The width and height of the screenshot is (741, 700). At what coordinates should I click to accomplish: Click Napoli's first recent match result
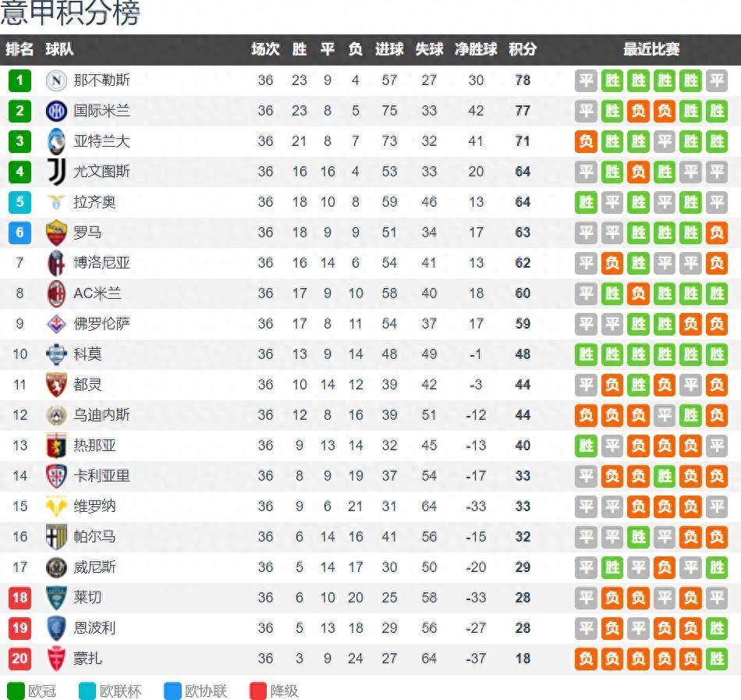(x=586, y=80)
